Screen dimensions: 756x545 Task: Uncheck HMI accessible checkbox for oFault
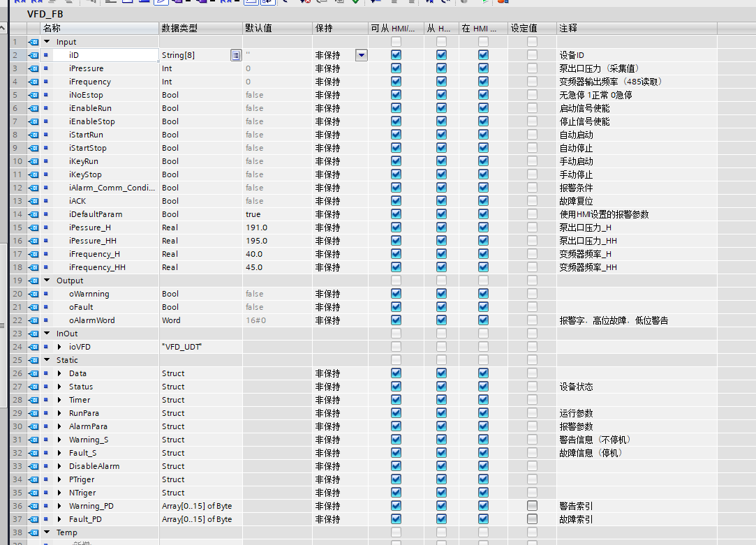(x=396, y=307)
